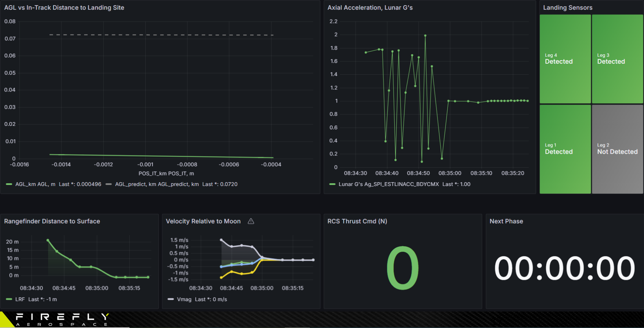
Task: Click the RCS Thrust Cmd (N) panel title
Action: click(357, 221)
